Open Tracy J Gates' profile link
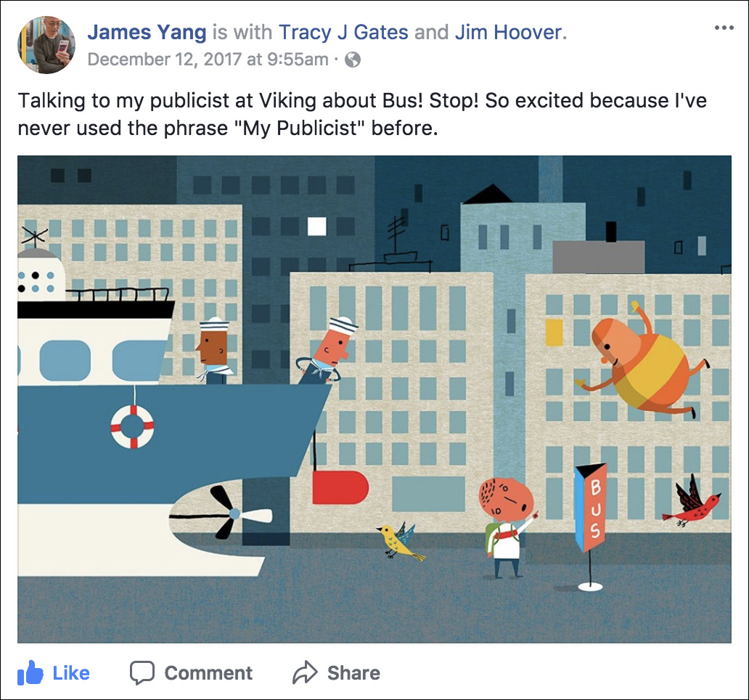749x700 pixels. 343,33
